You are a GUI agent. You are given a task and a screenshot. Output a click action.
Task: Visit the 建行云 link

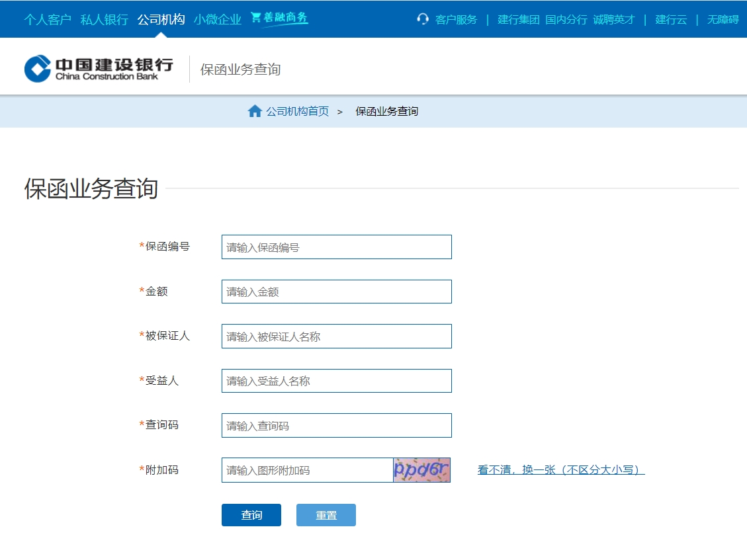(x=671, y=19)
